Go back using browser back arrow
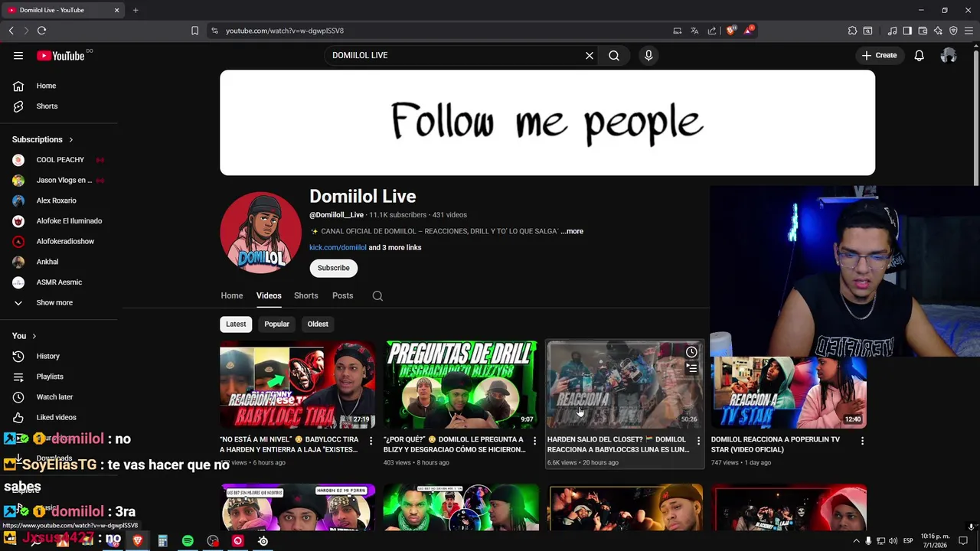 click(x=11, y=31)
